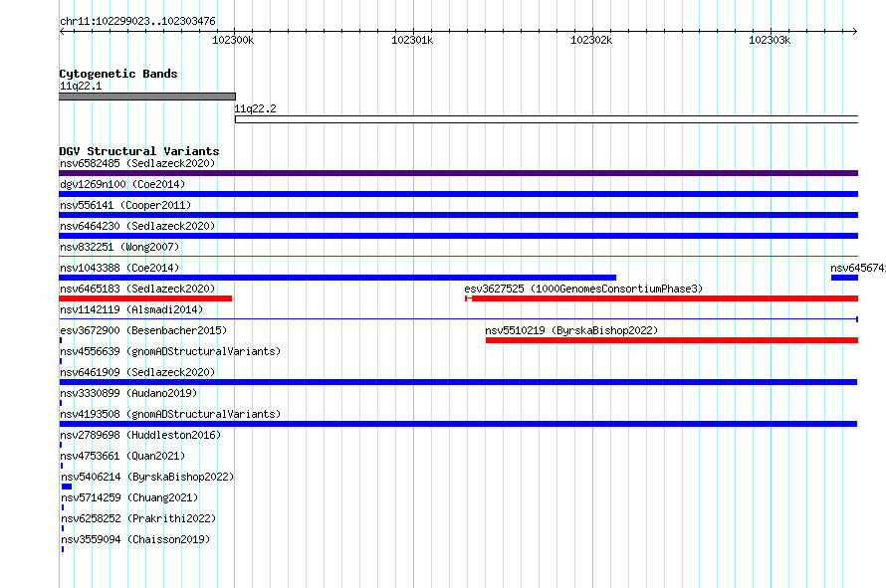Select the gray 11q22.1 band bar
This screenshot has width=886, height=588.
coord(147,97)
